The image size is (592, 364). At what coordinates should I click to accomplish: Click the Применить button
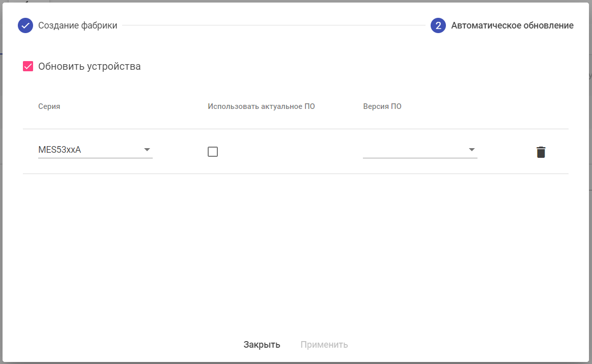point(324,345)
